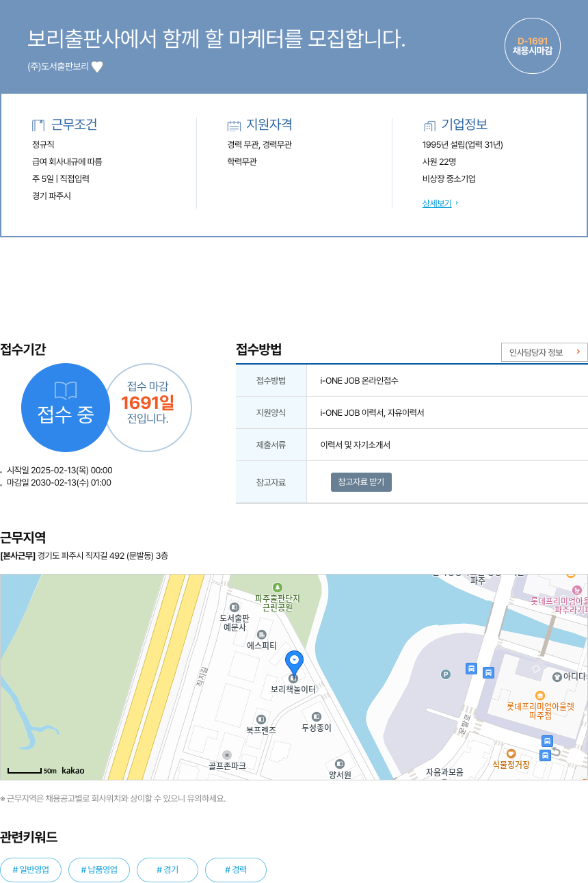This screenshot has height=883, width=588.
Task: Download with 참고자료 받기 button
Action: [361, 482]
